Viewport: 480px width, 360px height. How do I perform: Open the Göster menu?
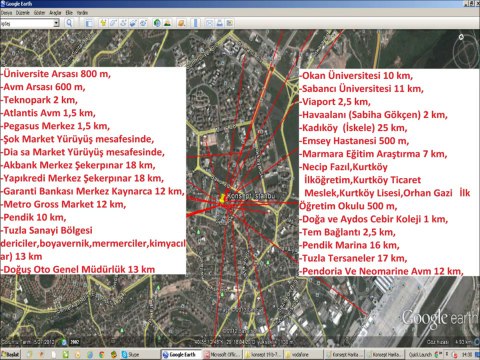click(x=39, y=13)
